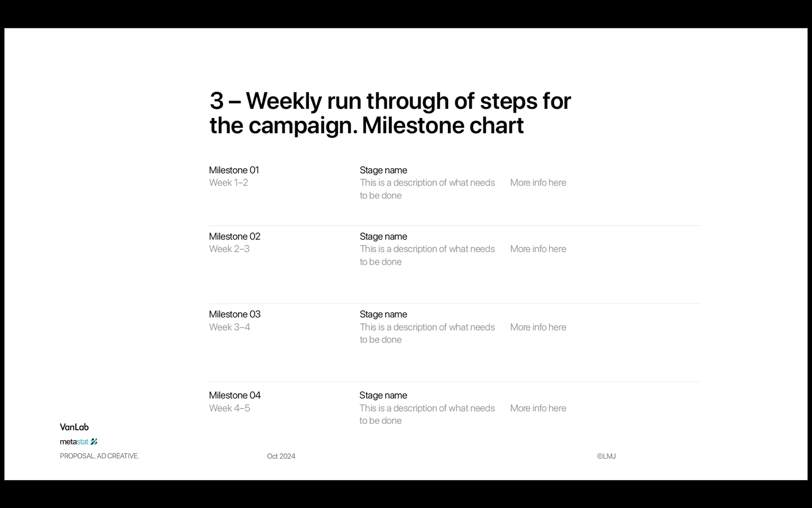Click Stage name in Milestone 04 row

click(383, 395)
